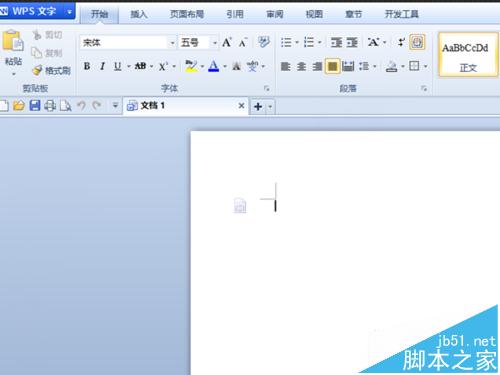
Task: Open paragraph group dialog launcher
Action: tap(424, 88)
